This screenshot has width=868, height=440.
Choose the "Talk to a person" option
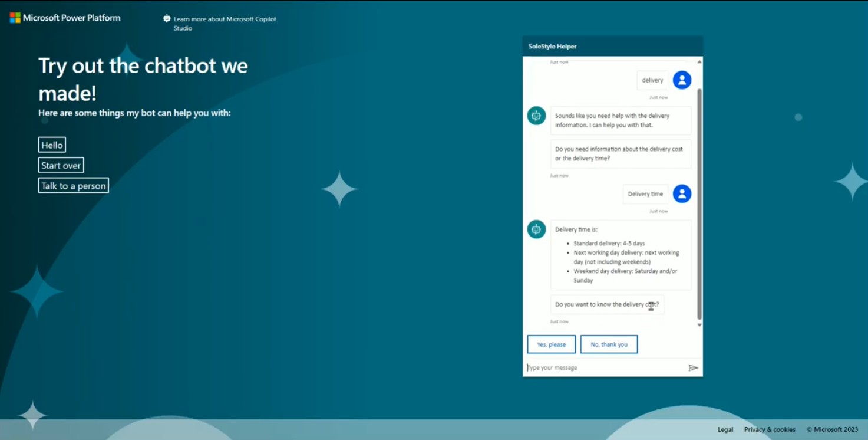pos(73,185)
